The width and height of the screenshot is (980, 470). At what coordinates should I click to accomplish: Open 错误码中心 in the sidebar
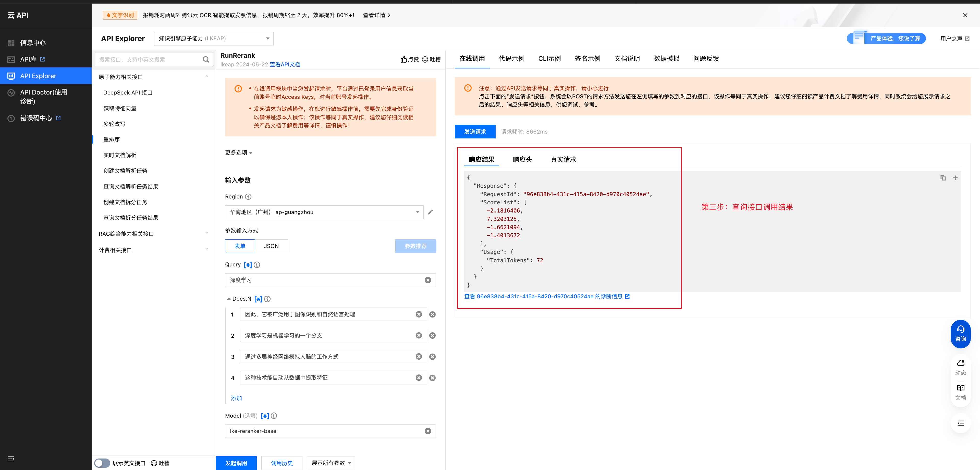click(36, 118)
